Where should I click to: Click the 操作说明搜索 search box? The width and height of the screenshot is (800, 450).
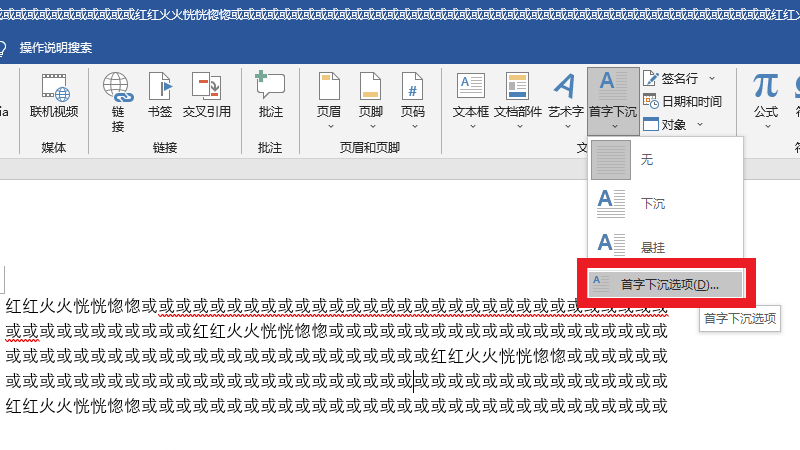(x=56, y=47)
